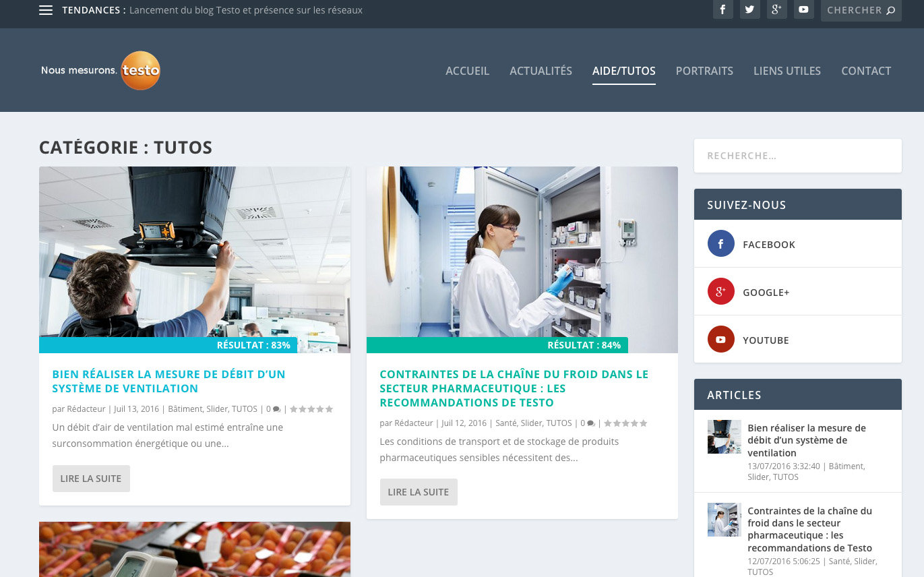
Task: Click LIRE LA SUITE under cold chain article
Action: [419, 492]
